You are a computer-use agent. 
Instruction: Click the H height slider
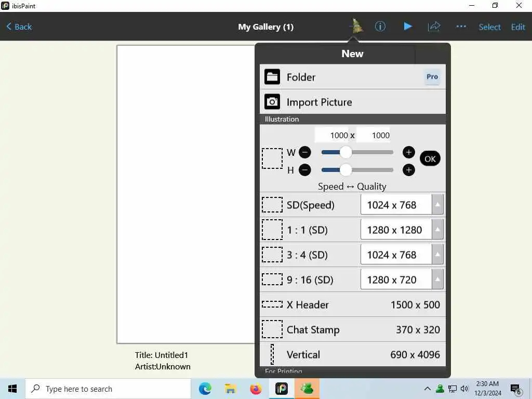coord(357,170)
